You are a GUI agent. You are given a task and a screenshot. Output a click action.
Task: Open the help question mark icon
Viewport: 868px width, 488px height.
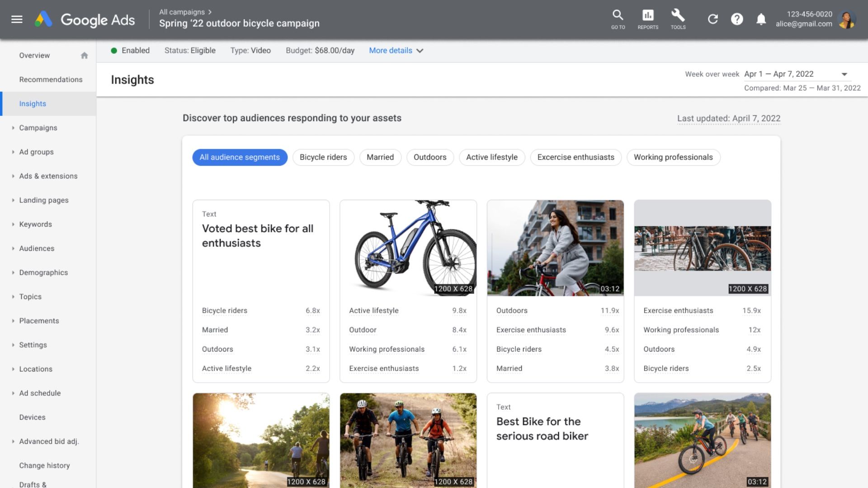point(737,19)
